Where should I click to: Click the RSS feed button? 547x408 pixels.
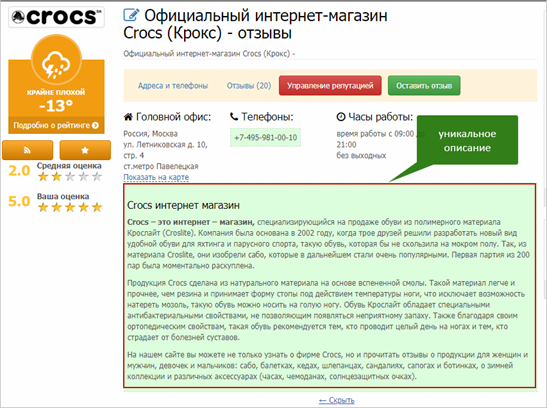(x=28, y=150)
